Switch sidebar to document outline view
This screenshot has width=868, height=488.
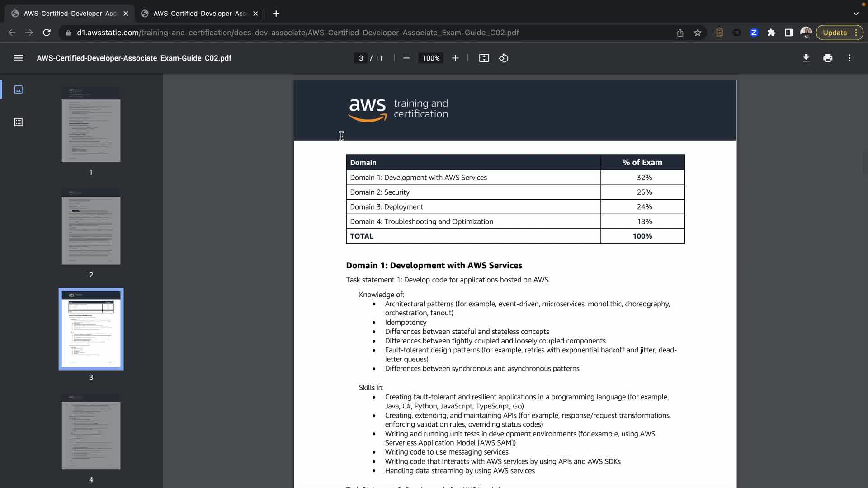tap(19, 122)
